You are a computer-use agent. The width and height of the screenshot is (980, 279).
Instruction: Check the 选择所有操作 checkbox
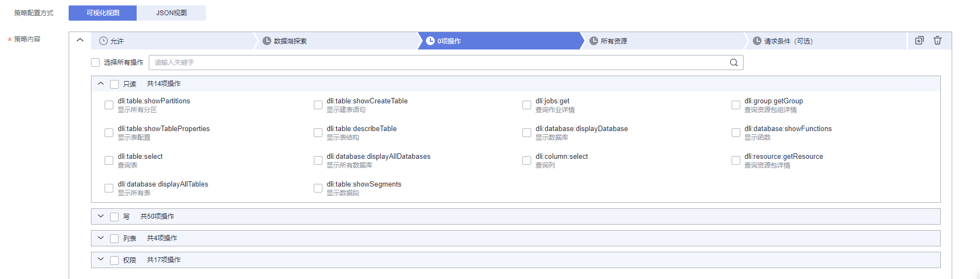point(95,63)
